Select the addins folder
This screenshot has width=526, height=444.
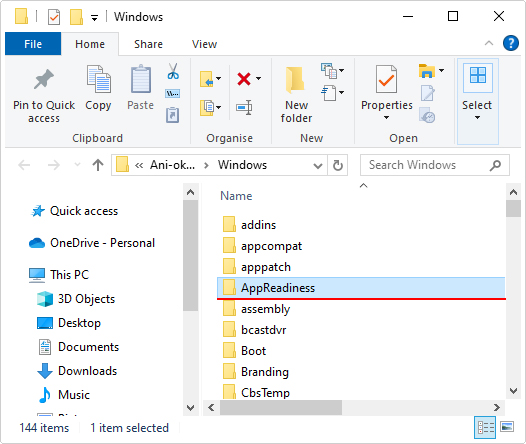361,225
